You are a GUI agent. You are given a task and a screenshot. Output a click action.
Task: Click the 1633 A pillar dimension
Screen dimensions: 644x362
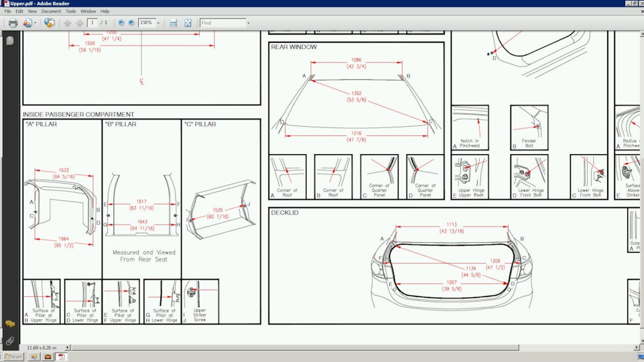(x=64, y=170)
